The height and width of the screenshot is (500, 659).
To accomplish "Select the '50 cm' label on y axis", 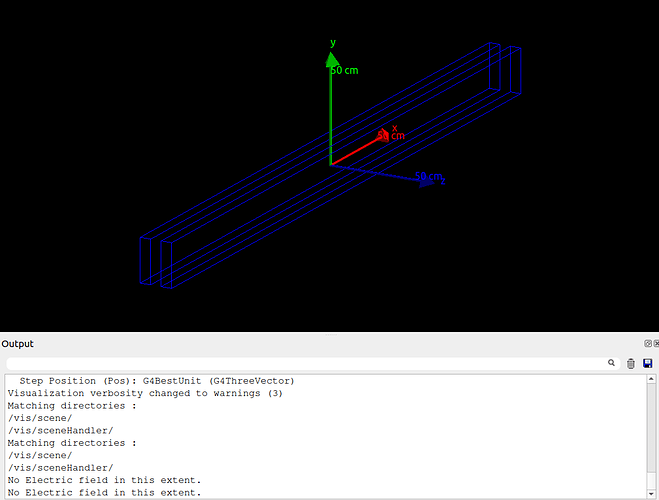I will click(345, 71).
